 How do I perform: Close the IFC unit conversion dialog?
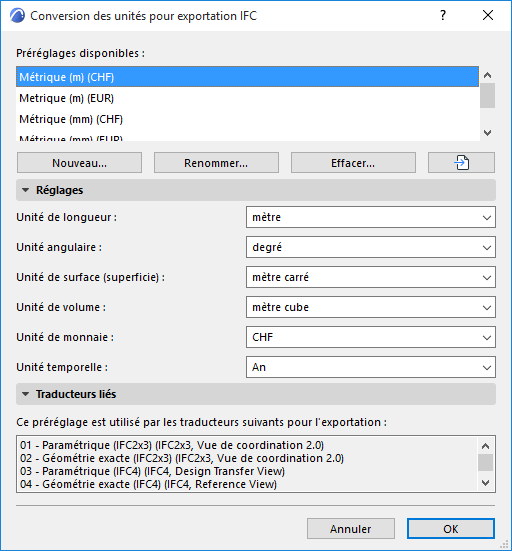tap(488, 15)
